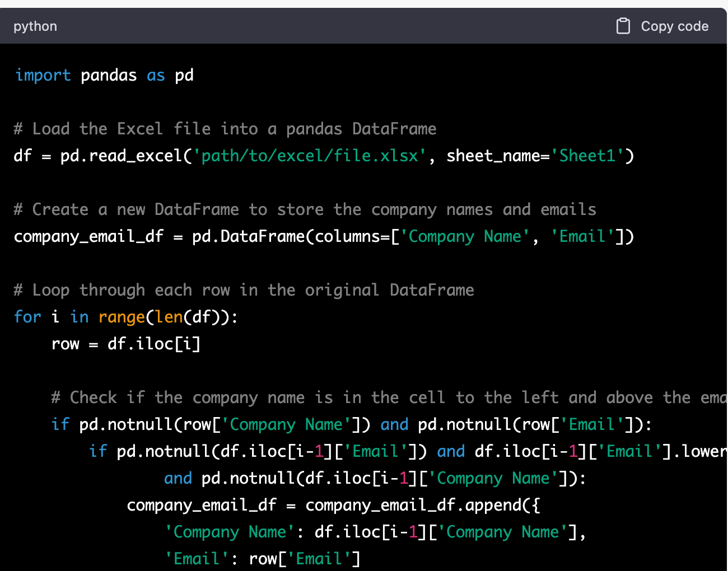Click the company_email_df variable definition
Screen dimensions: 728x571
(88, 236)
